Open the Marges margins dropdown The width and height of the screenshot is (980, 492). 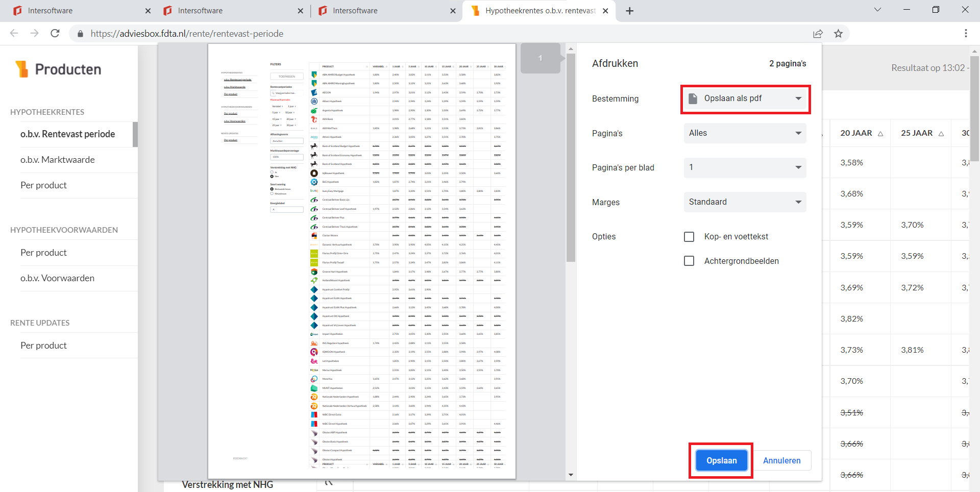pyautogui.click(x=745, y=202)
